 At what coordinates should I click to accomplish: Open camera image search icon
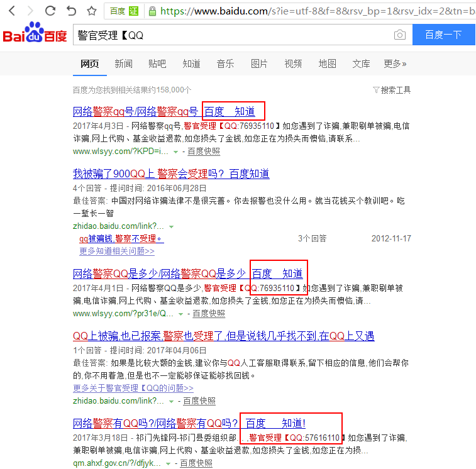[x=400, y=35]
